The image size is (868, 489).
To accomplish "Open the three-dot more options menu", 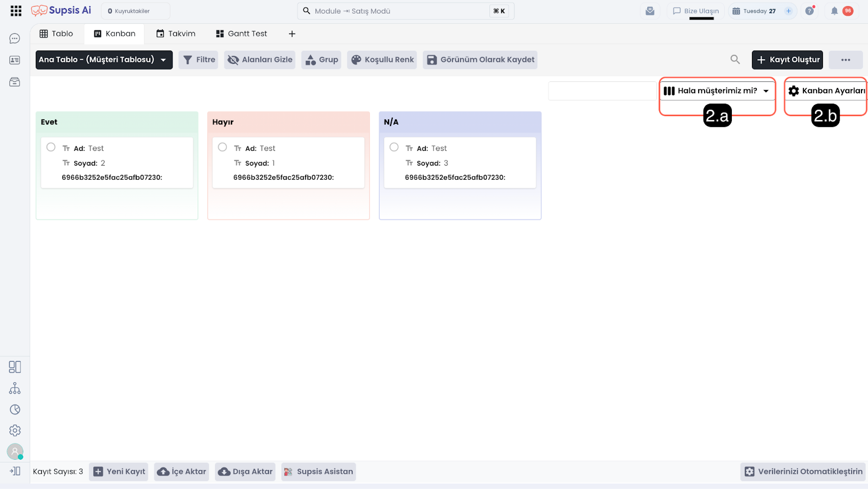I will (x=845, y=60).
